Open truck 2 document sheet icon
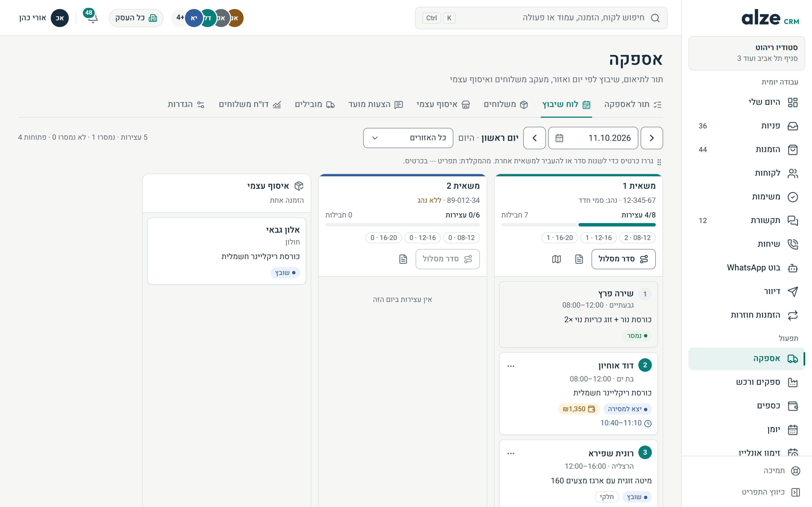 point(403,259)
